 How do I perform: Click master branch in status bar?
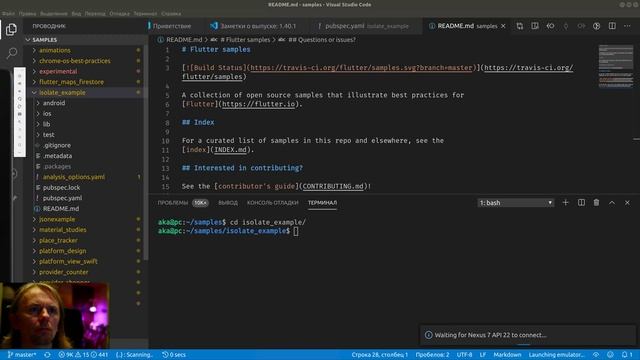22,355
